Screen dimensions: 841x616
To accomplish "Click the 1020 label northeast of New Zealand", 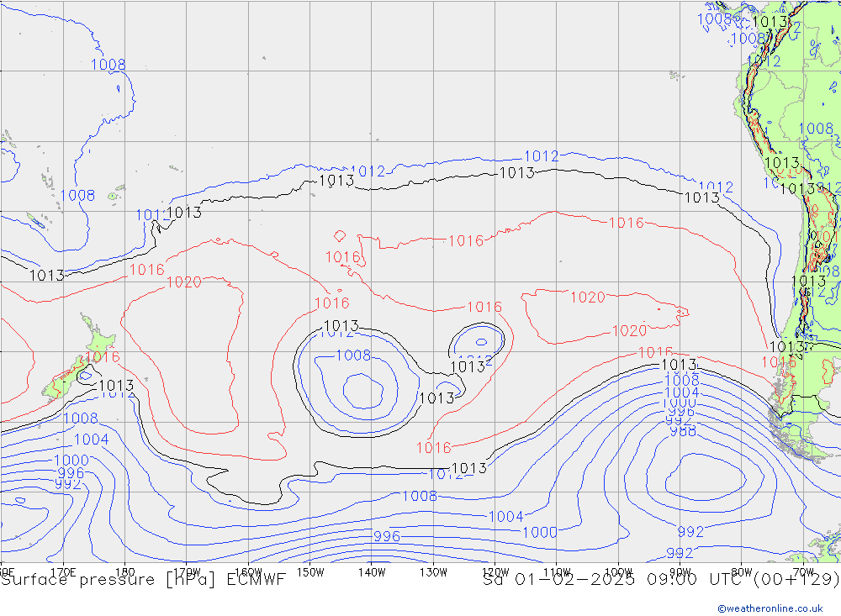I will pyautogui.click(x=183, y=282).
